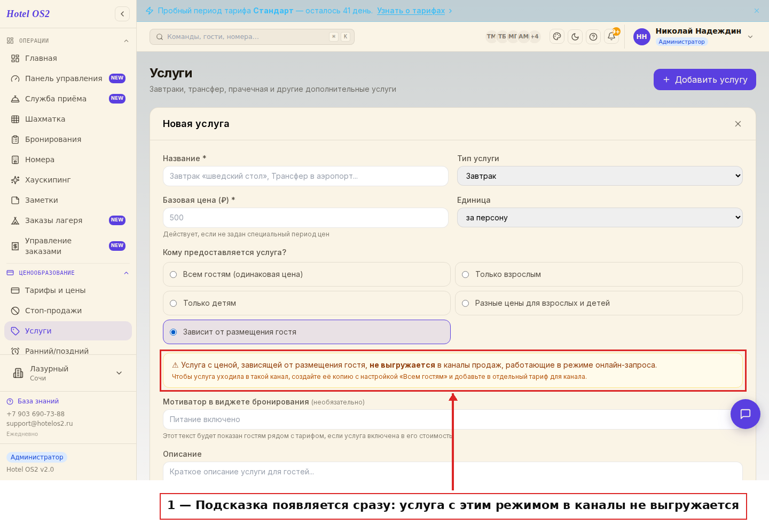This screenshot has width=769, height=532.
Task: Open Шахматка in sidebar
Action: tap(68, 119)
